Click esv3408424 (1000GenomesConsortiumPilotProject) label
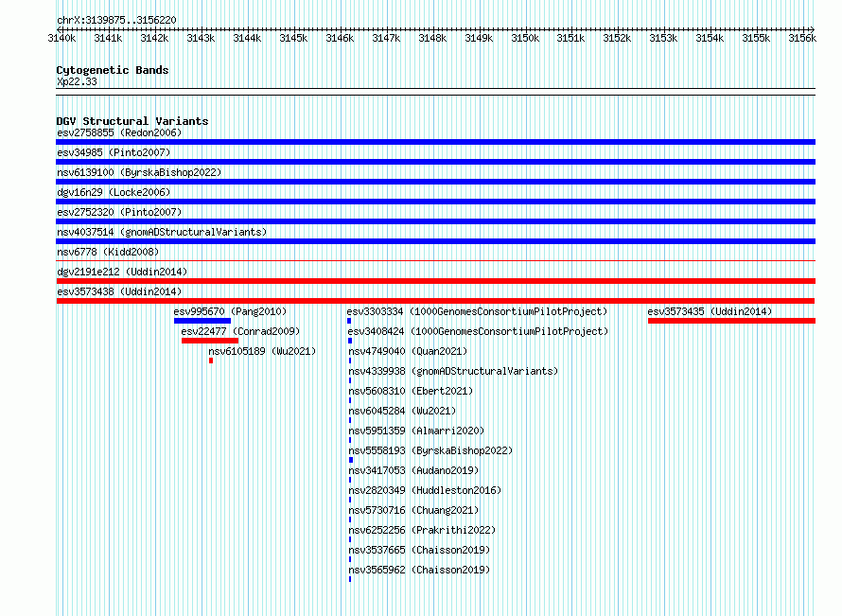 click(x=478, y=331)
